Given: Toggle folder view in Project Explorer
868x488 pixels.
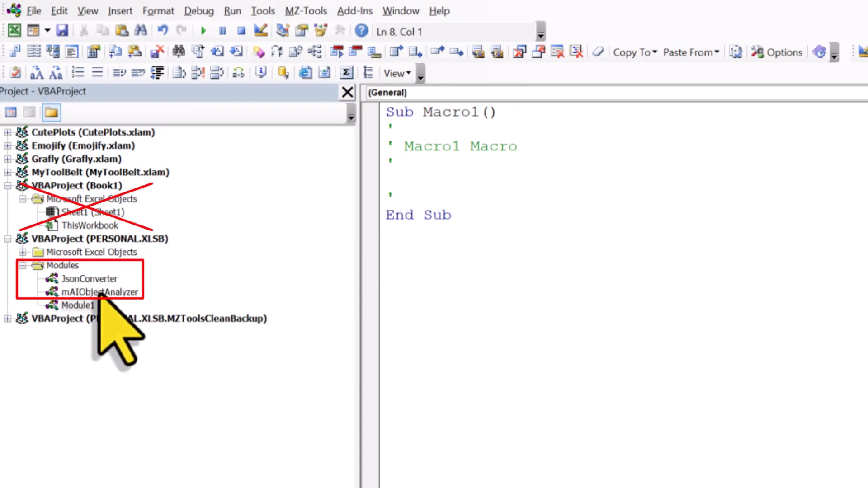Looking at the screenshot, I should point(51,112).
